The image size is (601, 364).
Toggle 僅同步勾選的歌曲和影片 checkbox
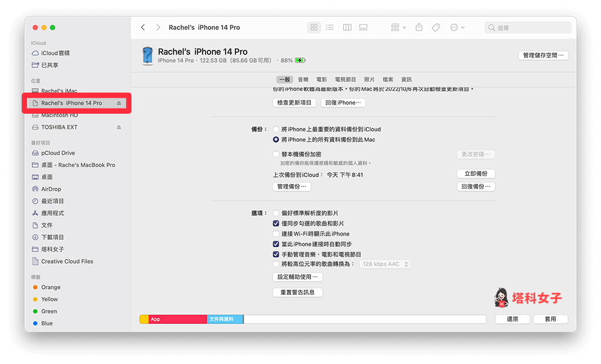pos(276,223)
